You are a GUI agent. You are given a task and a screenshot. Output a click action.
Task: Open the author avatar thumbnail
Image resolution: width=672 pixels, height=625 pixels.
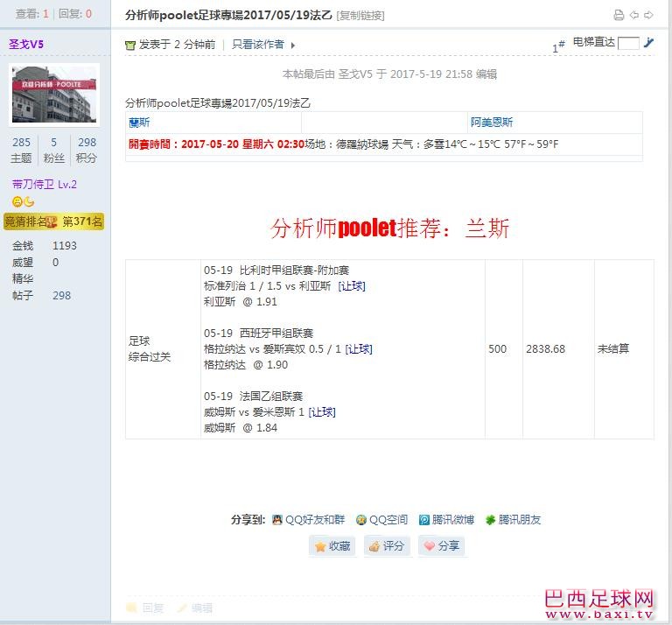tap(54, 95)
